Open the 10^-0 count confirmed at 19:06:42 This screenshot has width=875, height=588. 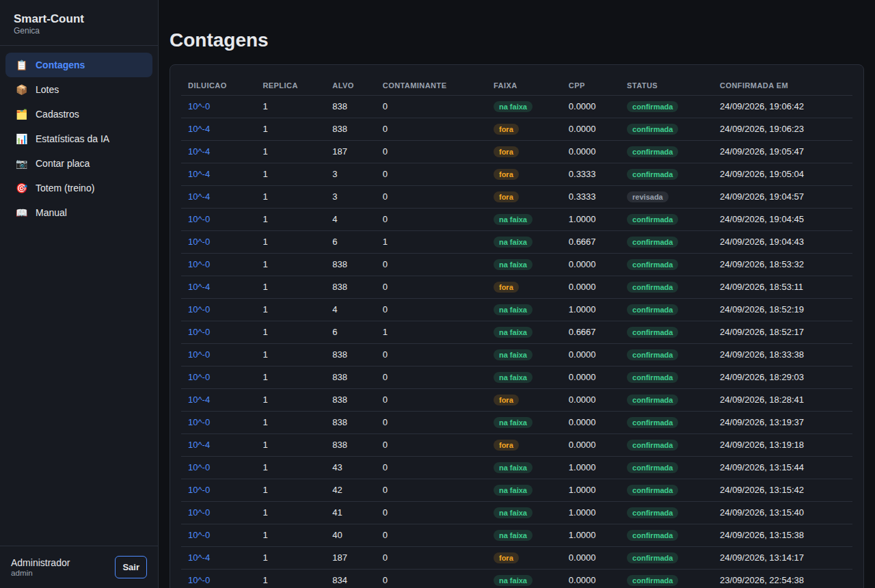(x=199, y=107)
